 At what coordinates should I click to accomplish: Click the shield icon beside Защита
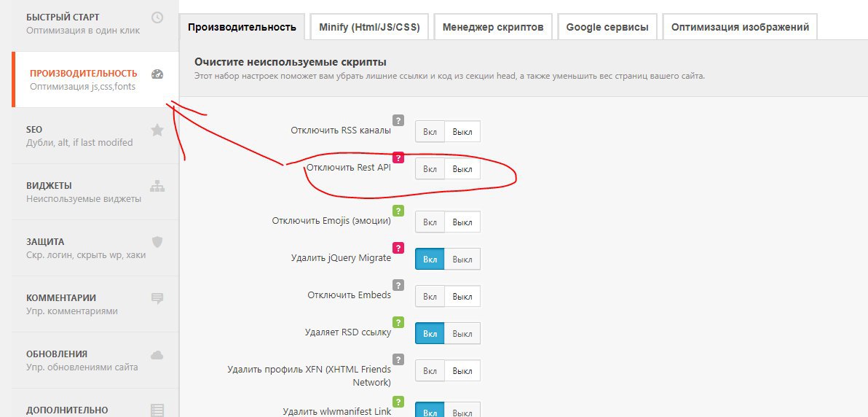(x=157, y=242)
